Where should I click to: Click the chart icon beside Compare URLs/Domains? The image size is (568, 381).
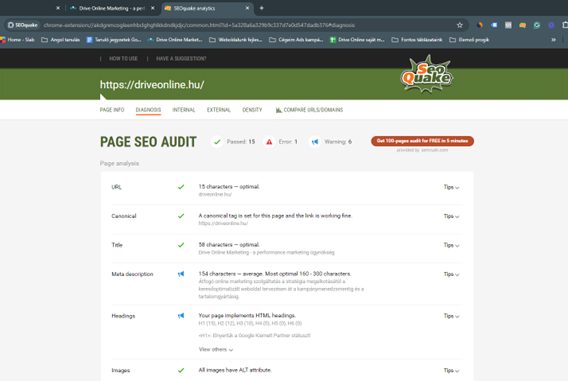point(279,110)
